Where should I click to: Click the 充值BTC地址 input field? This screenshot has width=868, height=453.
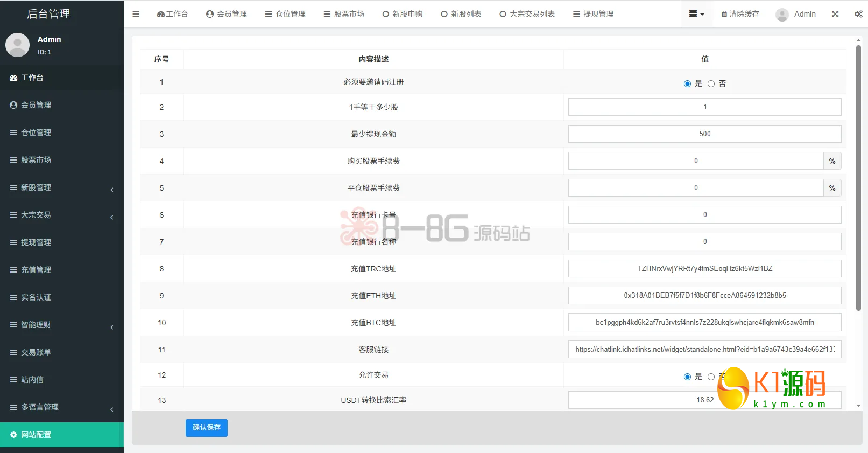(x=705, y=322)
